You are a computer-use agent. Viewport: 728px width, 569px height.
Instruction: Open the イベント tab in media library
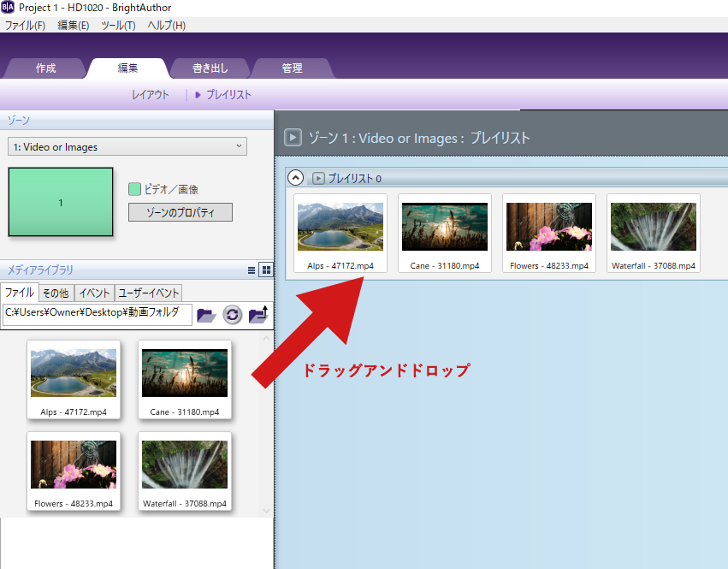pyautogui.click(x=93, y=293)
